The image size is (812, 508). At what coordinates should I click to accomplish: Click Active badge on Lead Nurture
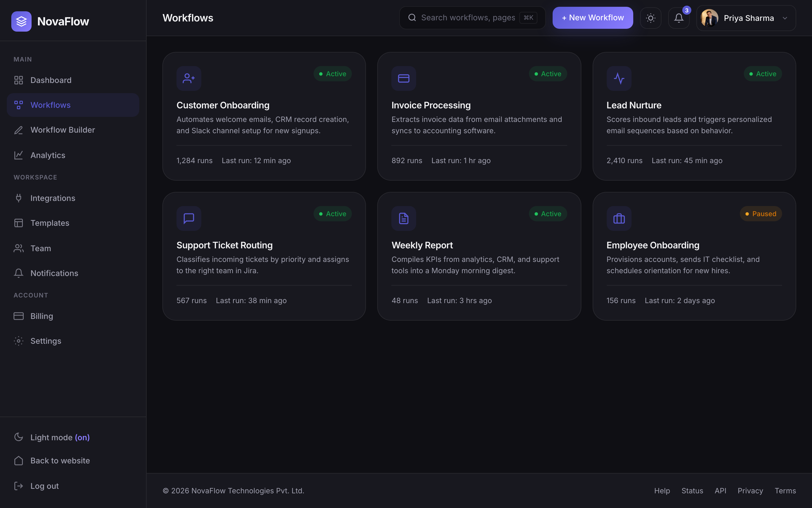coord(763,74)
